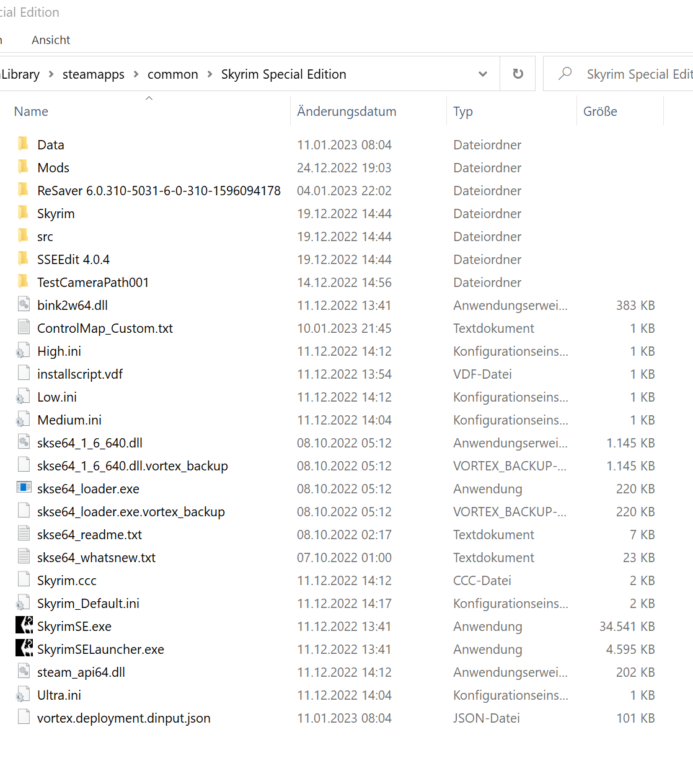Click the skse64_loader.exe program icon
This screenshot has width=693, height=784.
[x=24, y=488]
